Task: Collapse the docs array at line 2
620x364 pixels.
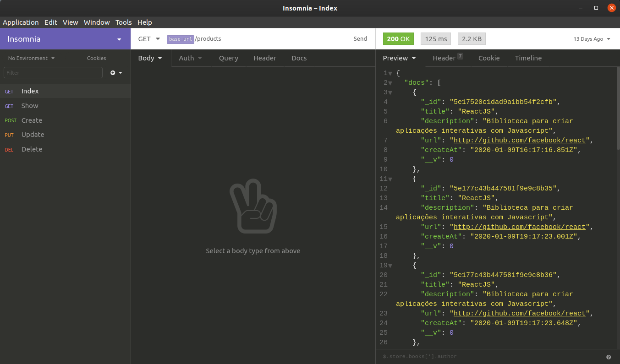Action: [390, 83]
